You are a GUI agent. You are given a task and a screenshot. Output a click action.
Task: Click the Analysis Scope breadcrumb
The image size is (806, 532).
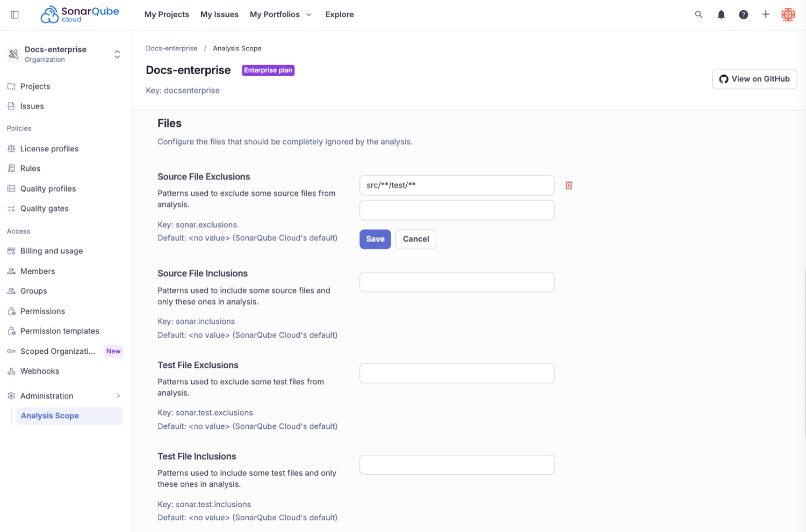tap(237, 48)
